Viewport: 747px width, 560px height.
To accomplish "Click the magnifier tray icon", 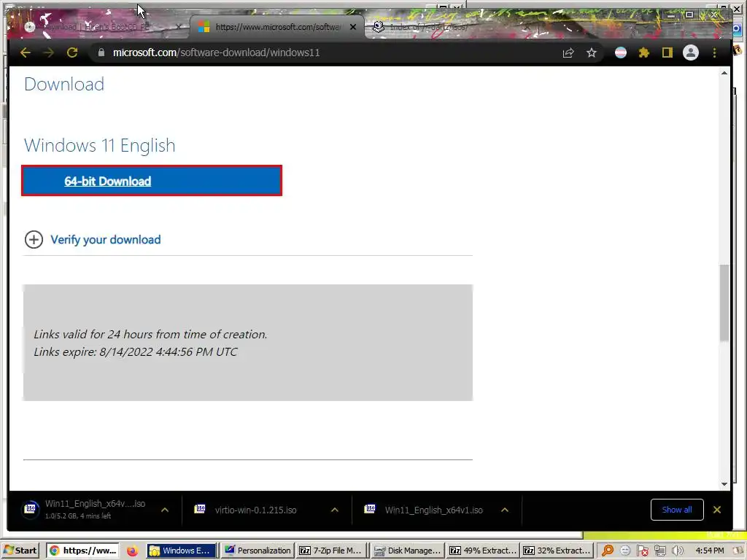I will tap(608, 551).
